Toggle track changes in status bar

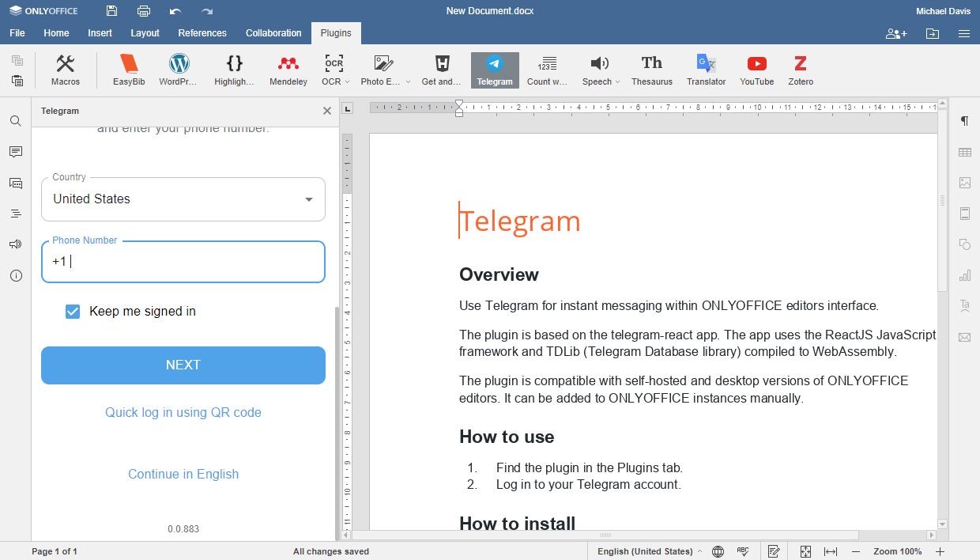point(775,551)
